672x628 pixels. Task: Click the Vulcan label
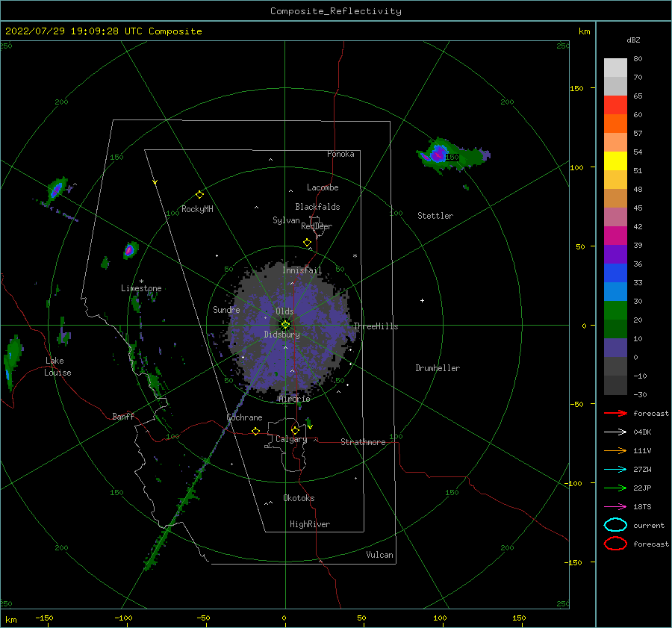click(380, 555)
